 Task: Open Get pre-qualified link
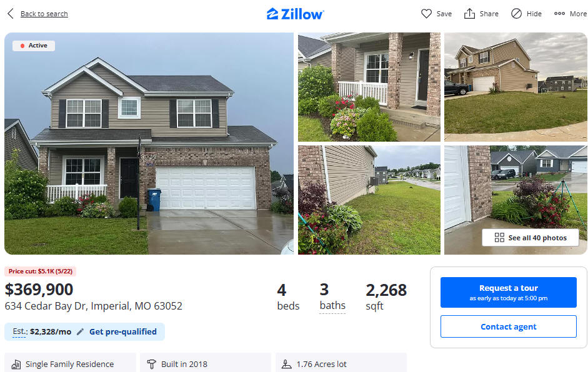(x=123, y=332)
